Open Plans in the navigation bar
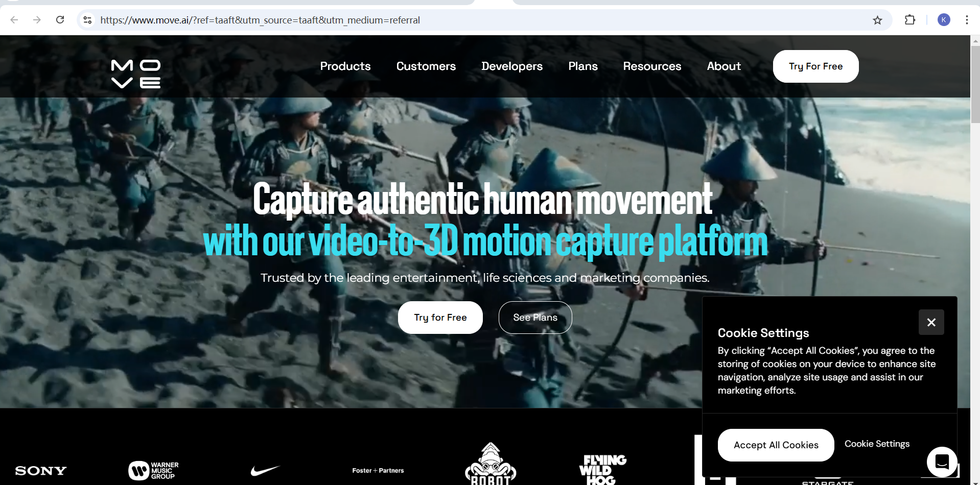The width and height of the screenshot is (980, 485). coord(582,66)
